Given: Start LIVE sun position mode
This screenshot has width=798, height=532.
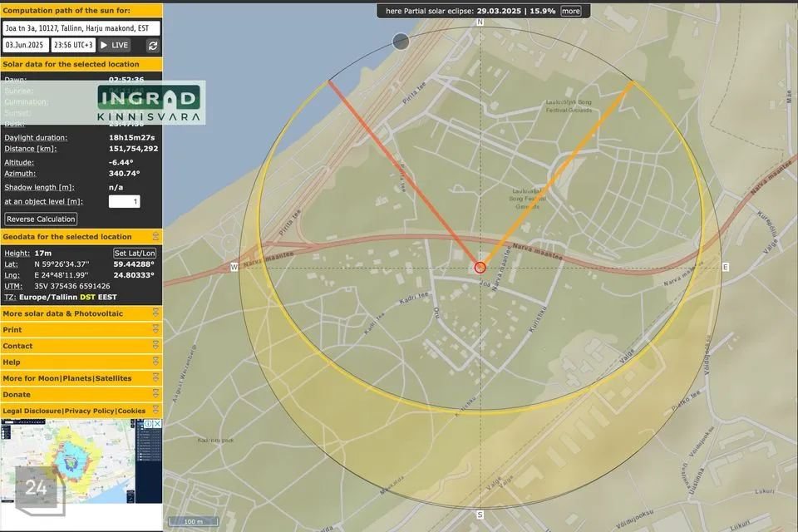Looking at the screenshot, I should pos(115,45).
